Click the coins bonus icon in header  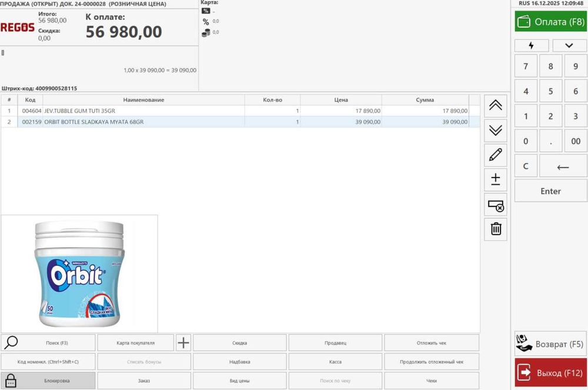click(206, 32)
